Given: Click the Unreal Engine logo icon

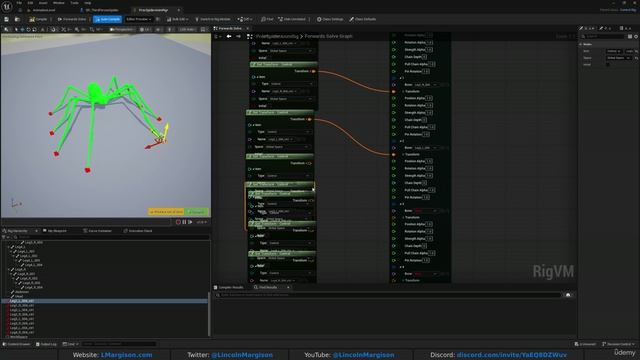Looking at the screenshot, I should pyautogui.click(x=7, y=7).
